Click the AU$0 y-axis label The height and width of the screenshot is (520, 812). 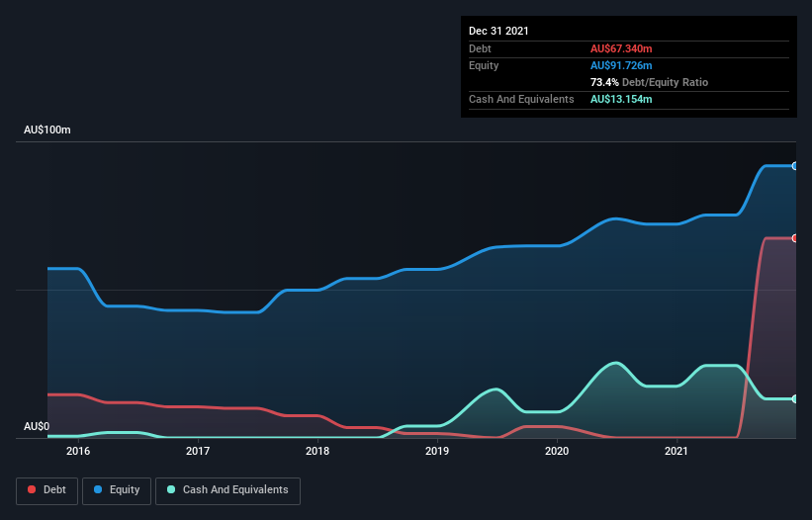coord(37,426)
